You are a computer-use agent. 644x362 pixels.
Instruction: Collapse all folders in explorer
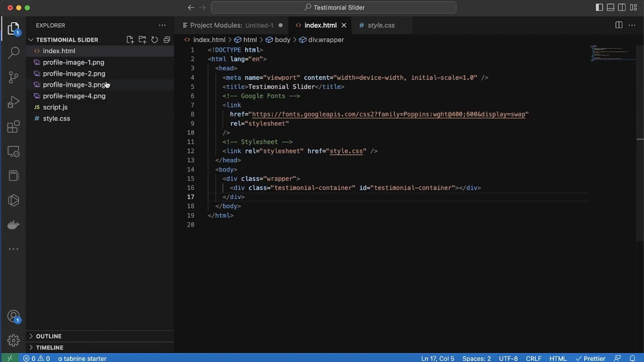[x=167, y=40]
